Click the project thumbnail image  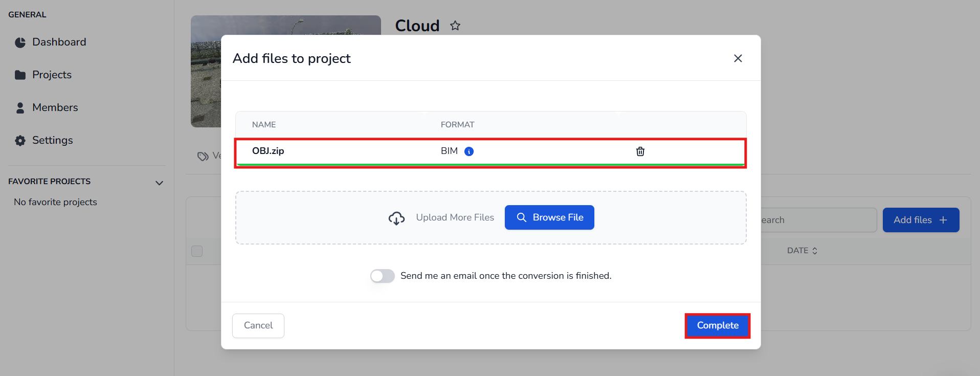pos(206,72)
